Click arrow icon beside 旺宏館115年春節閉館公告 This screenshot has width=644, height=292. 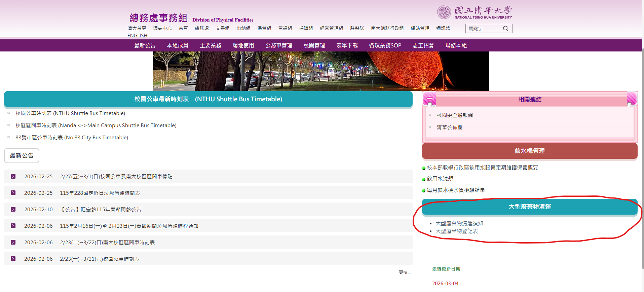point(13,209)
